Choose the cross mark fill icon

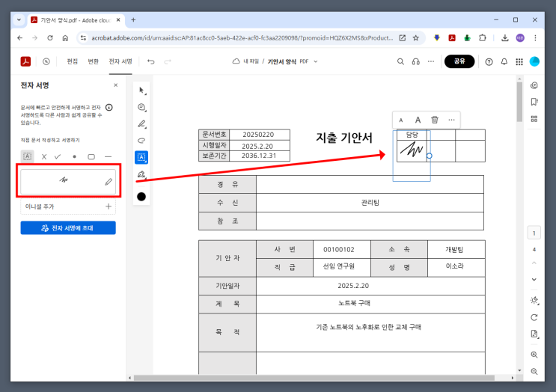click(44, 156)
